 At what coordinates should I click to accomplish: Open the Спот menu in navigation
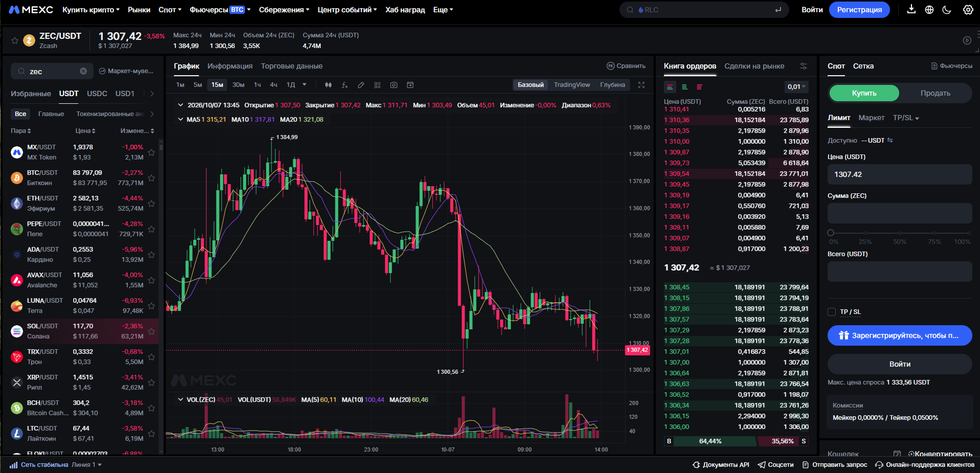pos(170,10)
